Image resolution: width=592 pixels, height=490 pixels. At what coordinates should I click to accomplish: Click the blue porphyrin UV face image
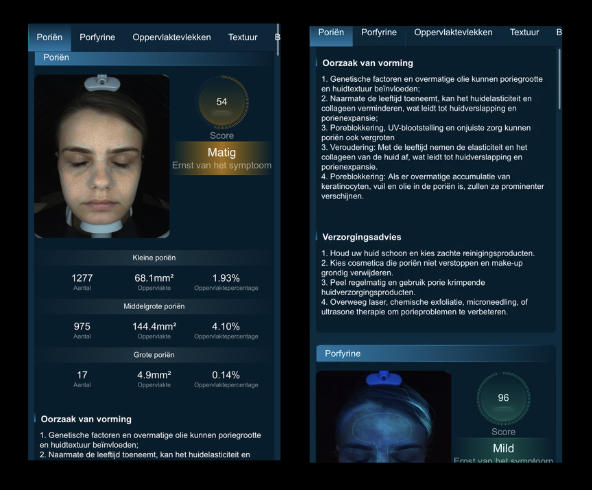coord(384,417)
